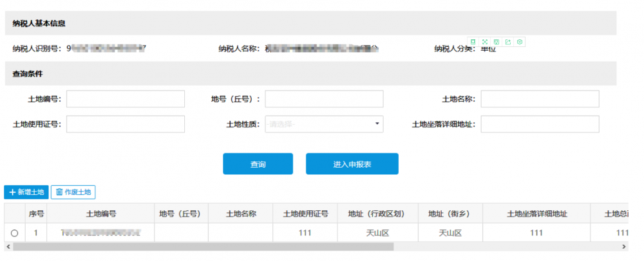The height and width of the screenshot is (261, 644).
Task: Focus the 土地坐落详细地址 text field
Action: point(540,124)
